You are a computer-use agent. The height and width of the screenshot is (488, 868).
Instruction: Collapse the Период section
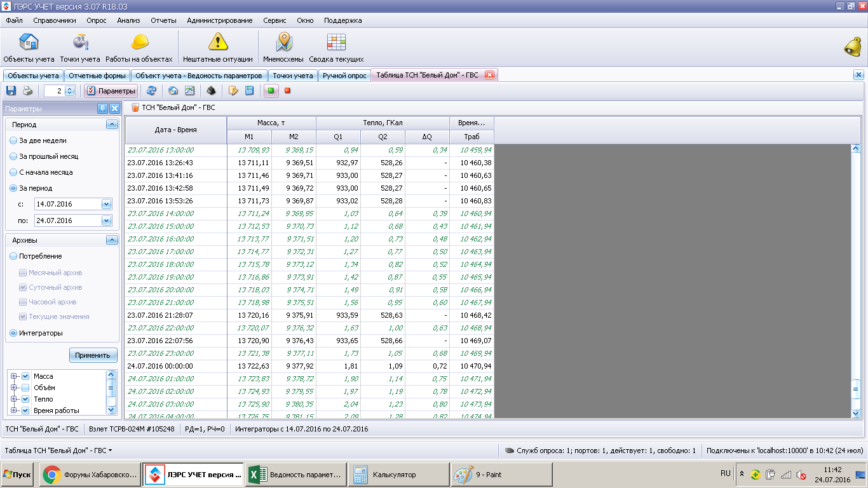(112, 125)
